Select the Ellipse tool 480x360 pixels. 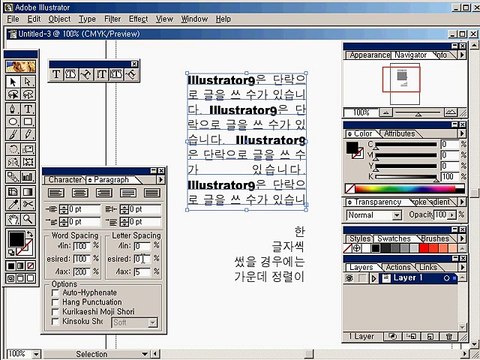tap(13, 122)
